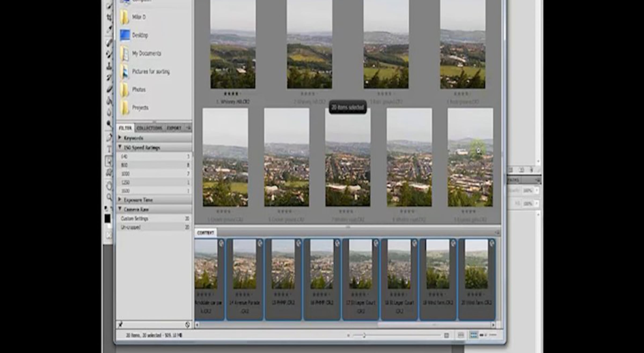Image resolution: width=644 pixels, height=353 pixels.
Task: Select the Type tool in toolbar
Action: [109, 149]
